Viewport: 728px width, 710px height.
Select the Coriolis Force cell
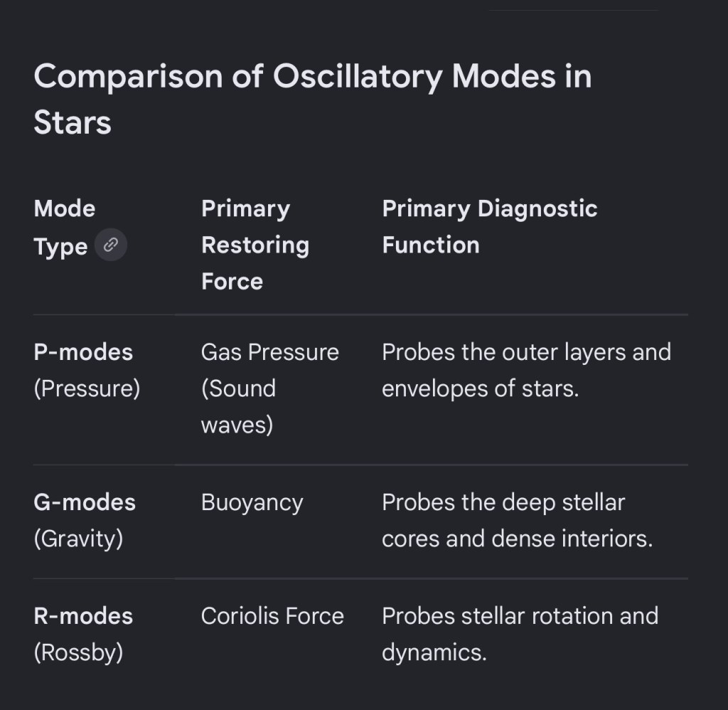coord(272,615)
